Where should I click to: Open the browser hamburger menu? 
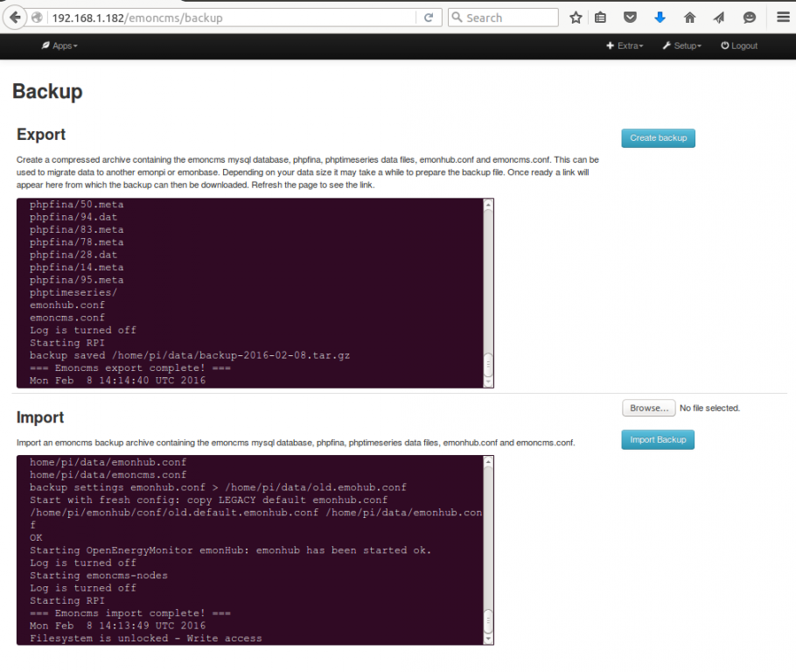[x=781, y=17]
